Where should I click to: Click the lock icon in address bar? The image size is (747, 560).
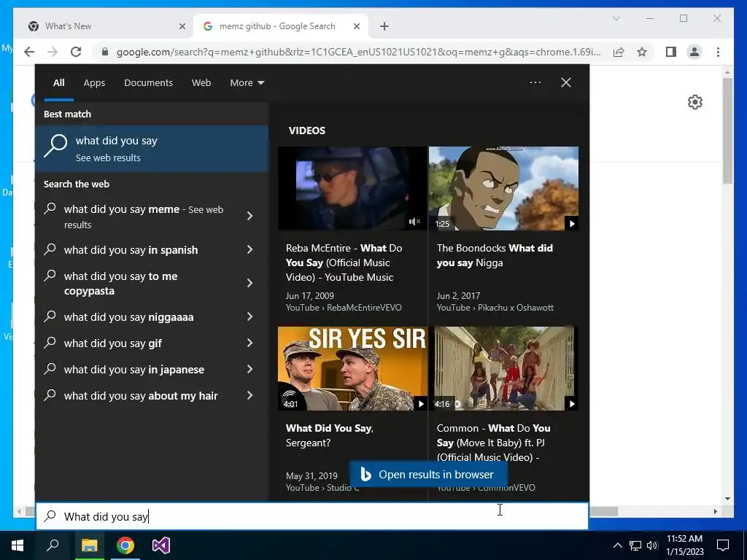[x=105, y=52]
